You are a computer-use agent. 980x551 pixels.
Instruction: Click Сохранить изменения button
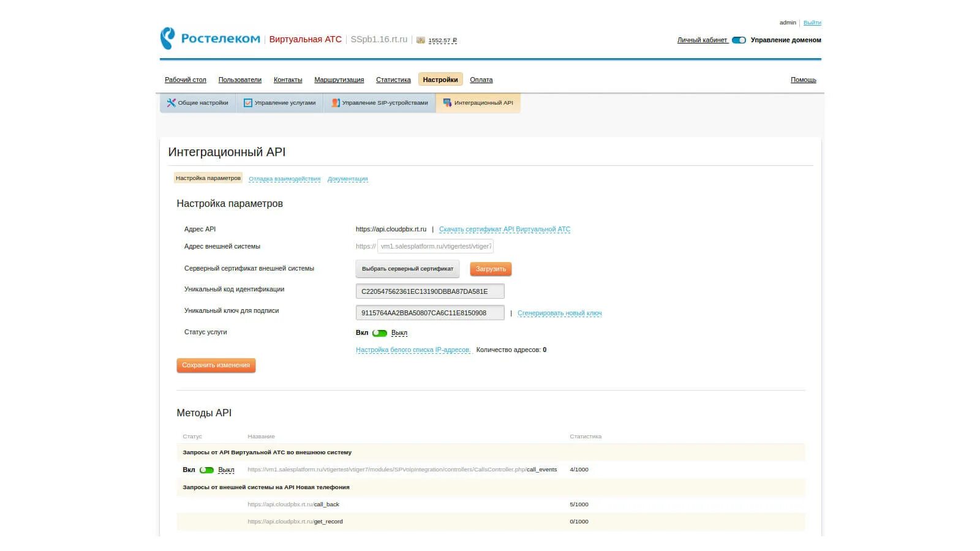click(x=216, y=365)
